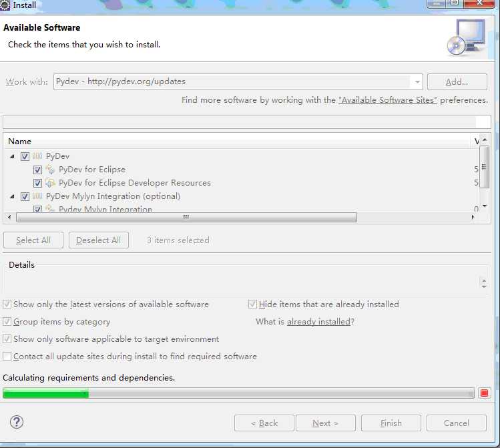This screenshot has width=500, height=448.
Task: Open the already installed link
Action: click(318, 321)
